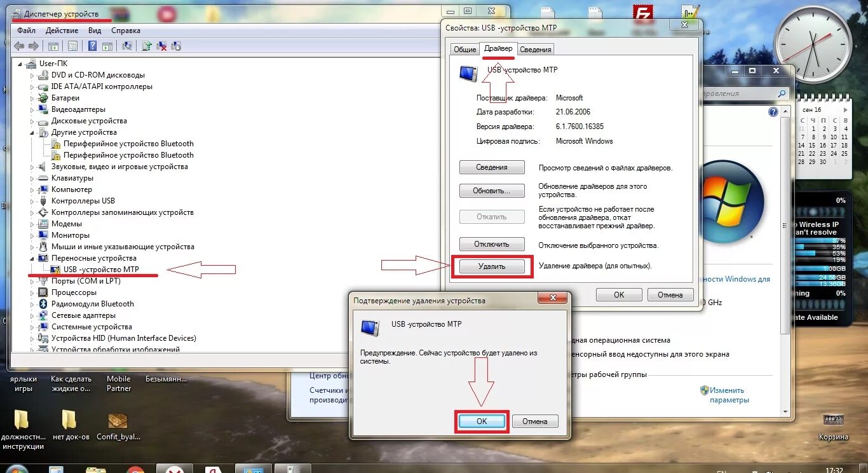This screenshot has height=473, width=868.
Task: Click the Chrome icon in the taskbar
Action: 135,470
